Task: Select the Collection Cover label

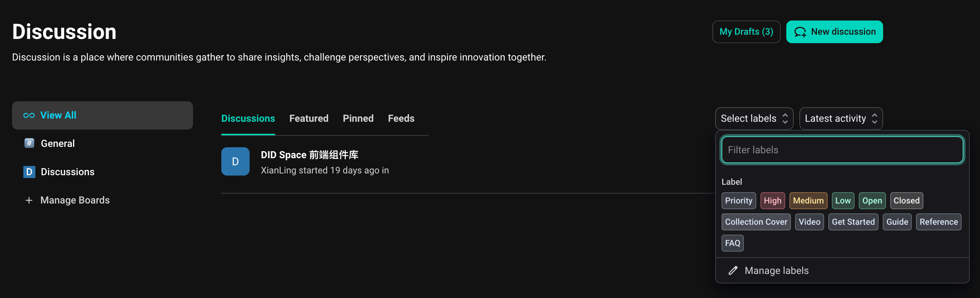Action: pyautogui.click(x=756, y=222)
